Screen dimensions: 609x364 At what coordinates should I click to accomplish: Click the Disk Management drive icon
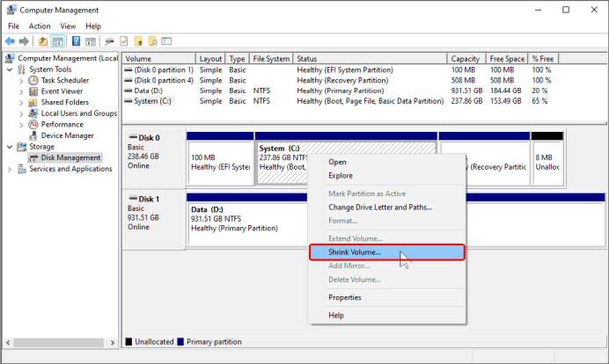[33, 158]
